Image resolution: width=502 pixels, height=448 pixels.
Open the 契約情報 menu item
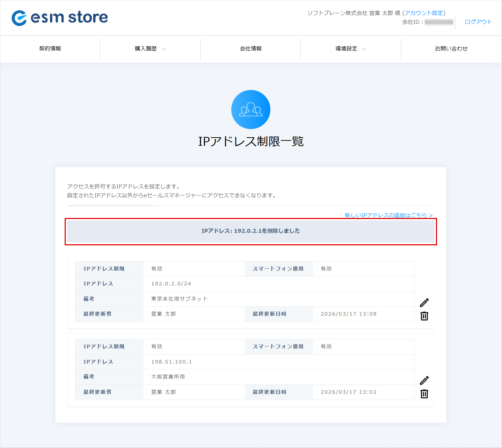[50, 49]
